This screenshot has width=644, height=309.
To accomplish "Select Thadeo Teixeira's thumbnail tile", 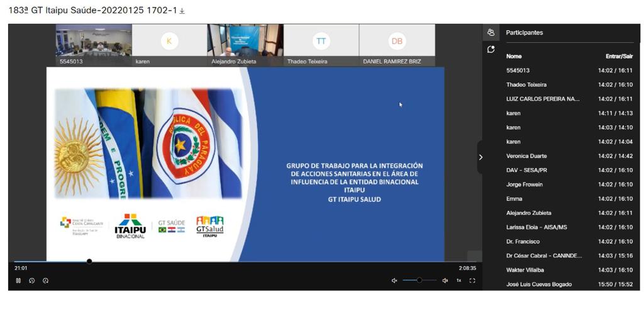I will click(x=321, y=45).
